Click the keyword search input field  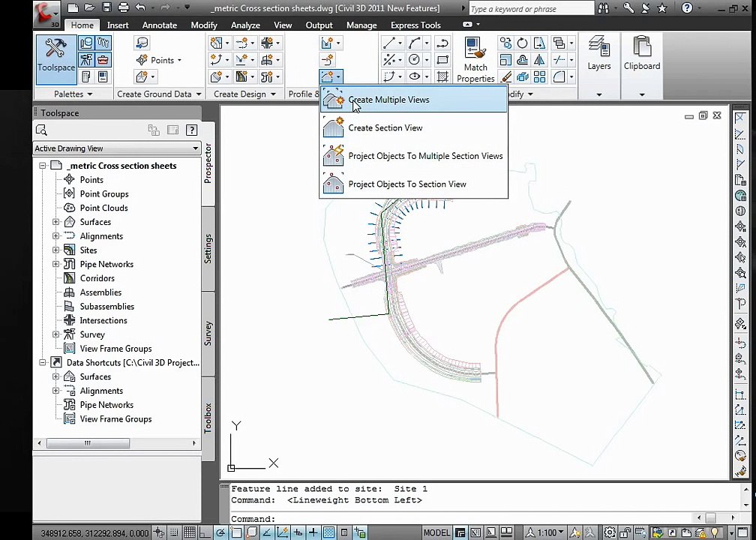click(531, 9)
